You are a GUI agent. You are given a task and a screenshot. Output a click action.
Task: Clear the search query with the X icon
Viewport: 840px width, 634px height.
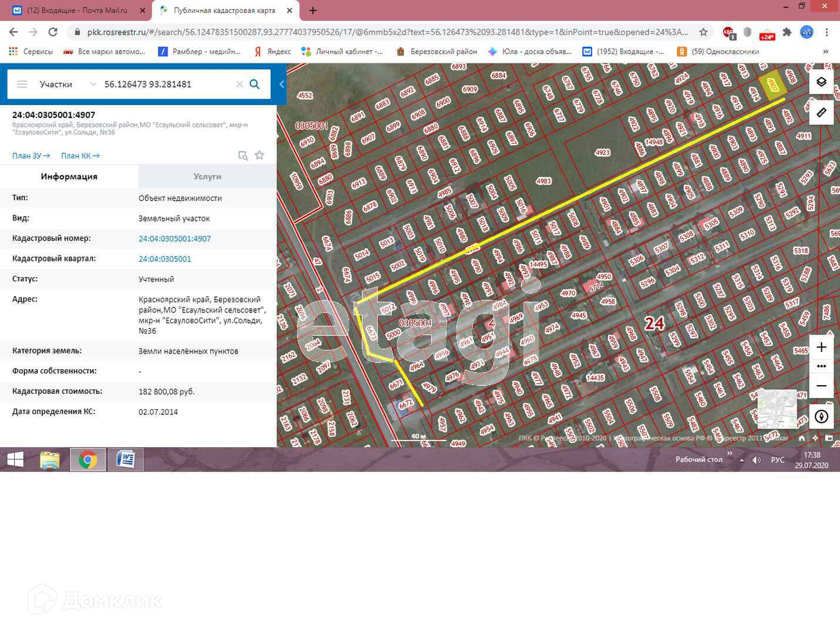point(240,84)
